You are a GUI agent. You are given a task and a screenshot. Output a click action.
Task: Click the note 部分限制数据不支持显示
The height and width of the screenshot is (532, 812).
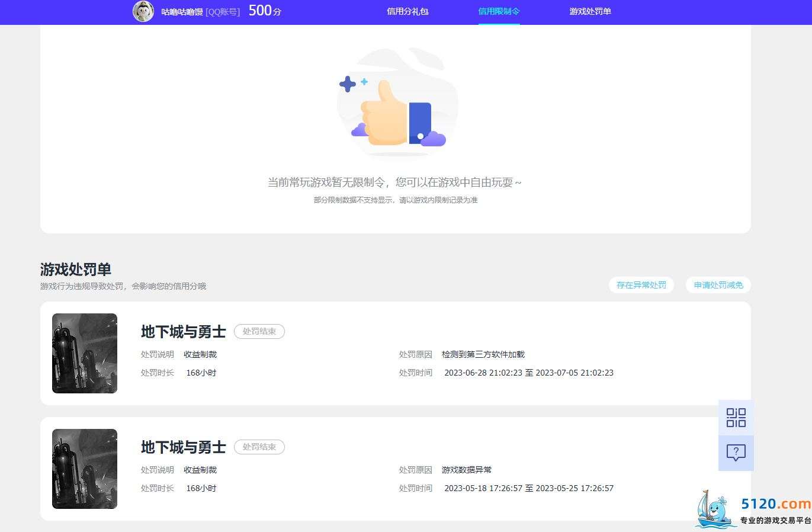click(396, 200)
